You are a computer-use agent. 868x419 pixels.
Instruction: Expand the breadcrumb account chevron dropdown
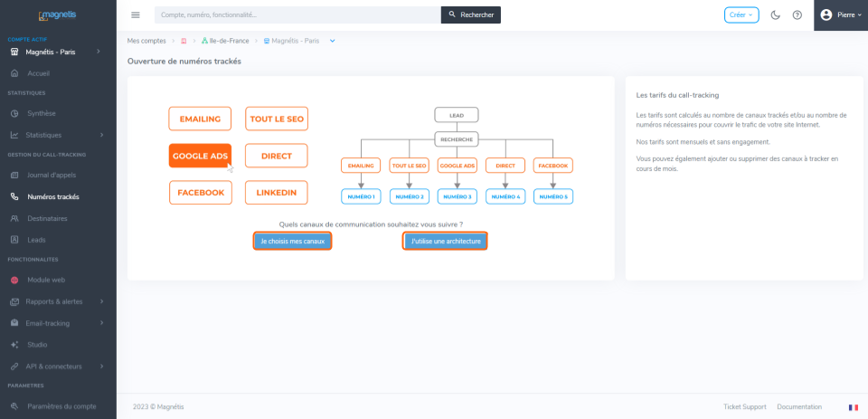coord(332,41)
